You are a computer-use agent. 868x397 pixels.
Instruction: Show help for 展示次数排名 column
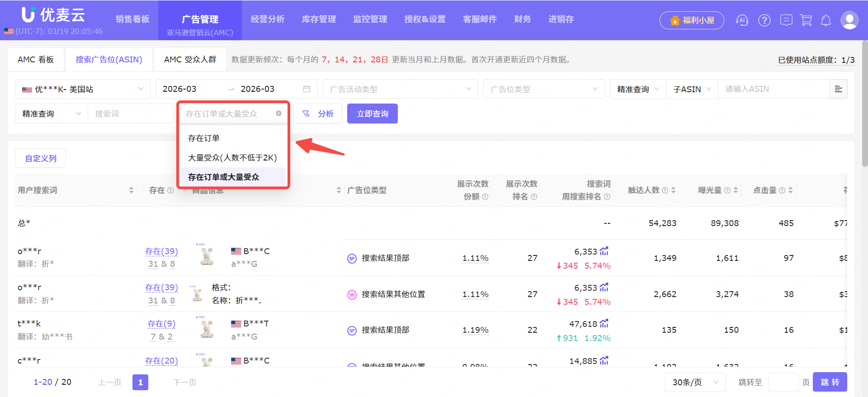(534, 197)
